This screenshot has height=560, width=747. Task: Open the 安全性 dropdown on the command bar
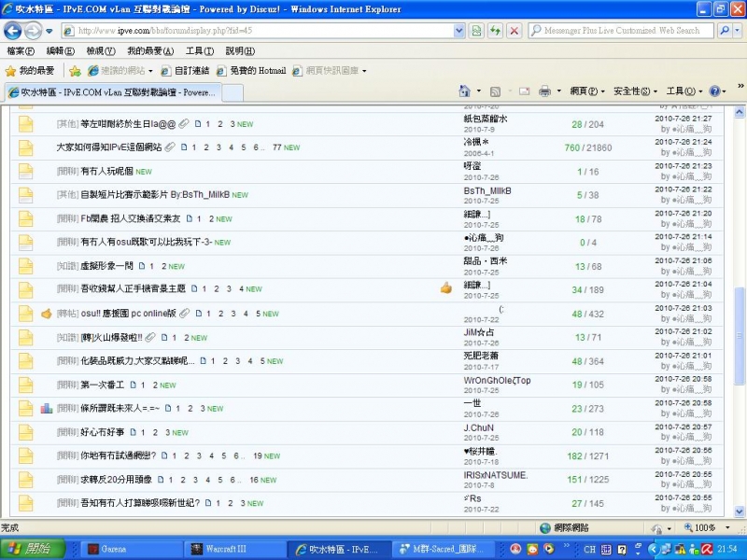click(x=633, y=91)
